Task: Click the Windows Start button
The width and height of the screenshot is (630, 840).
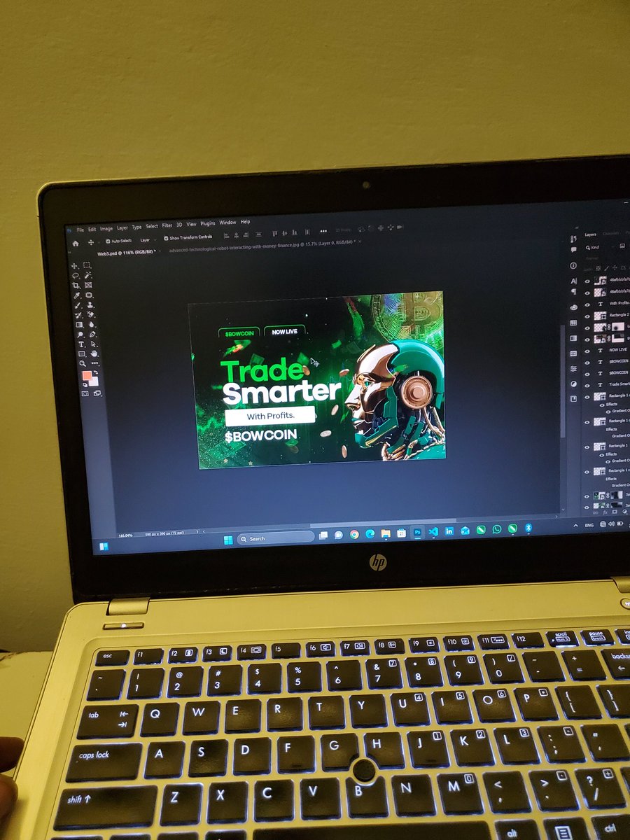Action: pyautogui.click(x=228, y=540)
